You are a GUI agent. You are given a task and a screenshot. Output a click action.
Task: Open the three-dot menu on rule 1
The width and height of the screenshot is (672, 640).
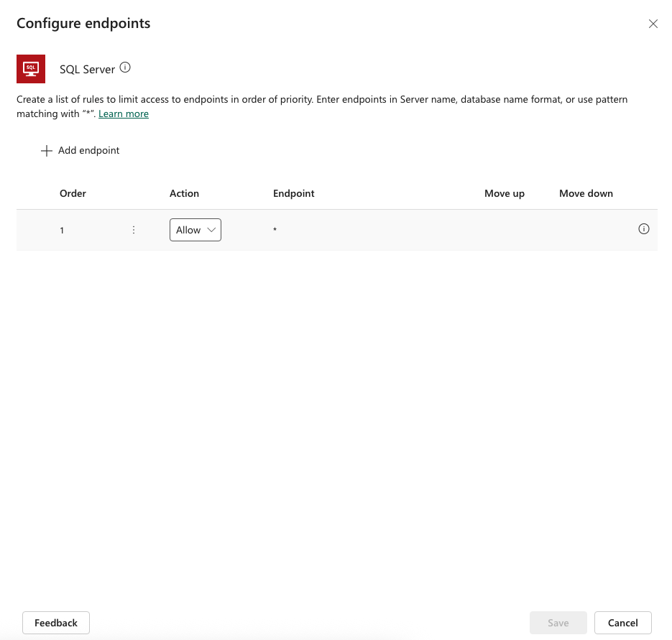click(134, 230)
